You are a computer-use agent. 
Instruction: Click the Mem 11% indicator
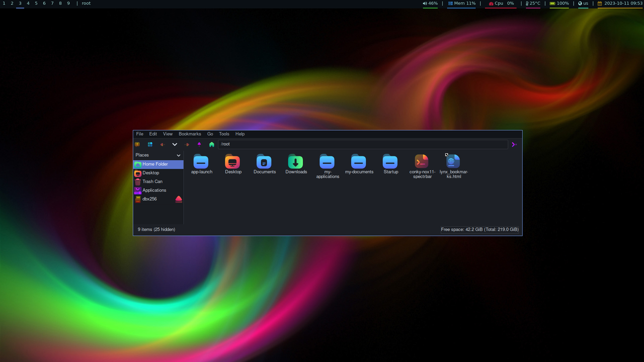[461, 4]
